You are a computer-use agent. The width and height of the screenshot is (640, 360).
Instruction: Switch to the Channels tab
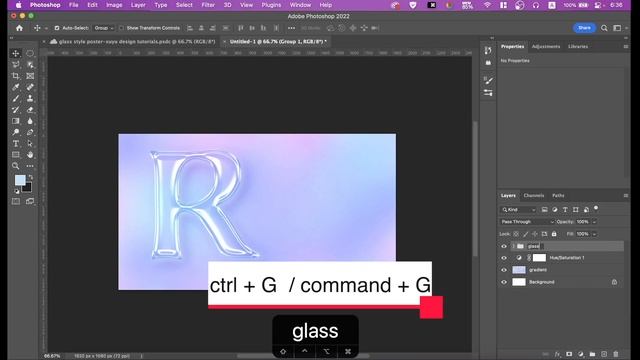(x=533, y=196)
